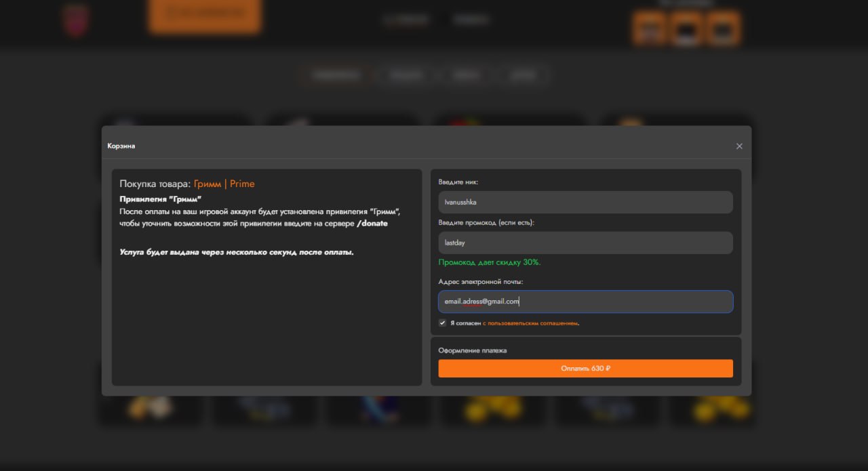Viewport: 868px width, 471px height.
Task: Select the orange-highlighted header navigation link
Action: [x=406, y=20]
